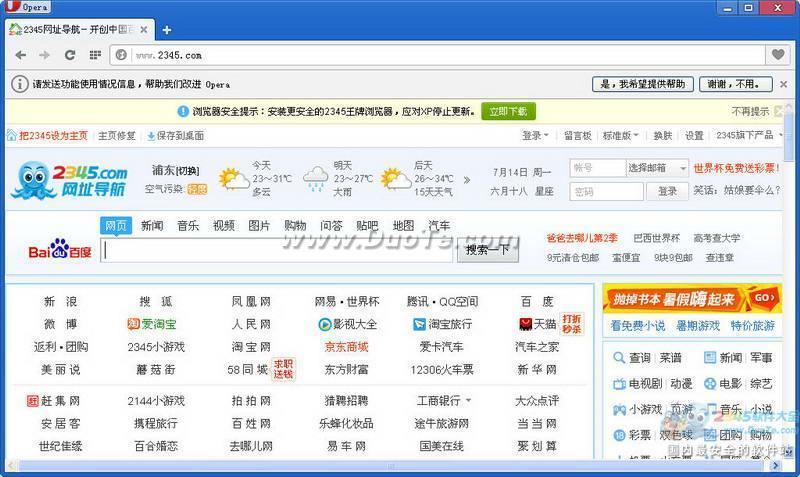Click the 立即下载 green button

pos(508,111)
